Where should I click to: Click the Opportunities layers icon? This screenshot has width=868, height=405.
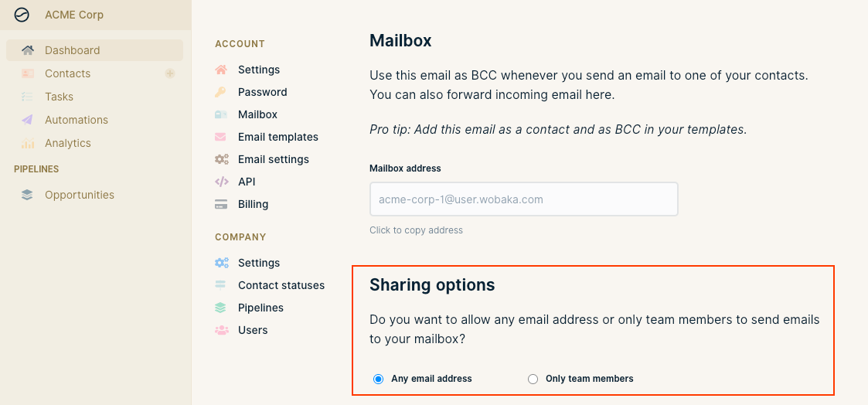(x=27, y=195)
